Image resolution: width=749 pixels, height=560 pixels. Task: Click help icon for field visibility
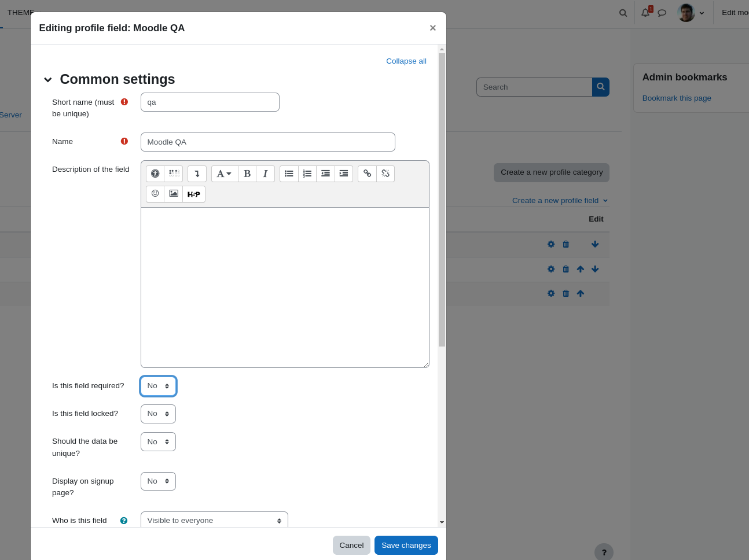click(124, 521)
